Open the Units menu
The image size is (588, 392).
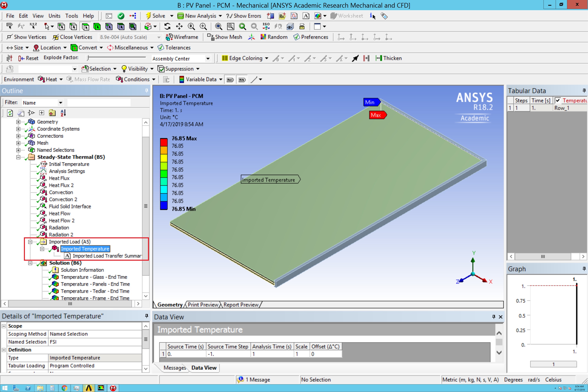(54, 16)
